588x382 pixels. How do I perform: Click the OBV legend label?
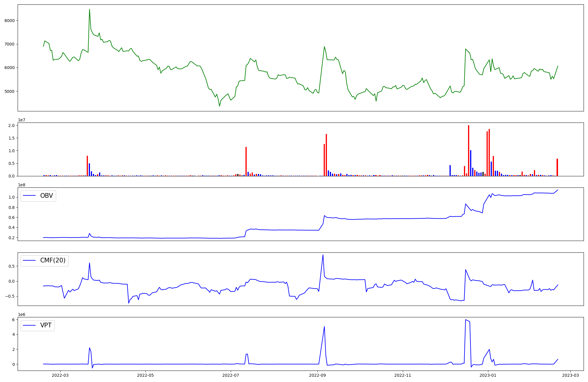(x=46, y=196)
